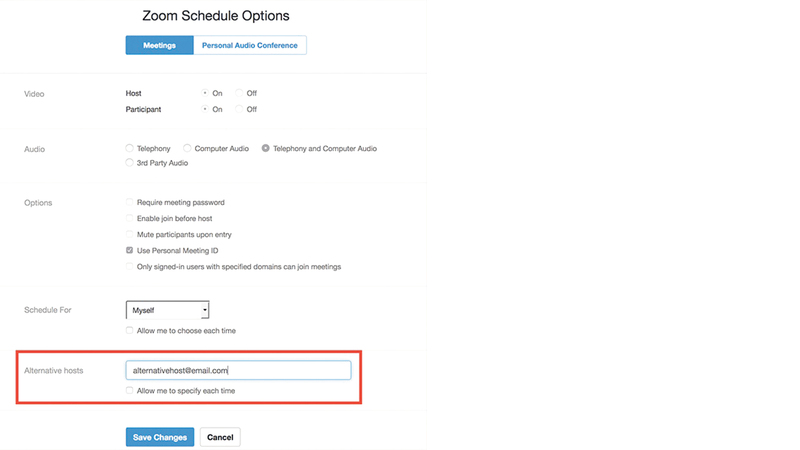Switch to the Meetings tab

tap(159, 45)
